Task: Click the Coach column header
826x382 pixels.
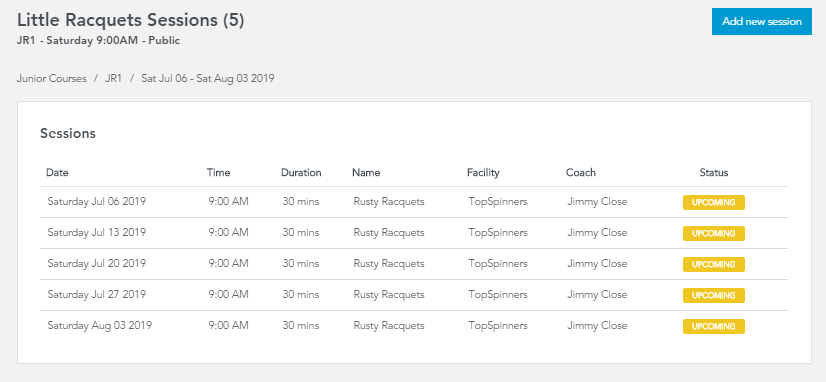Action: (x=581, y=172)
